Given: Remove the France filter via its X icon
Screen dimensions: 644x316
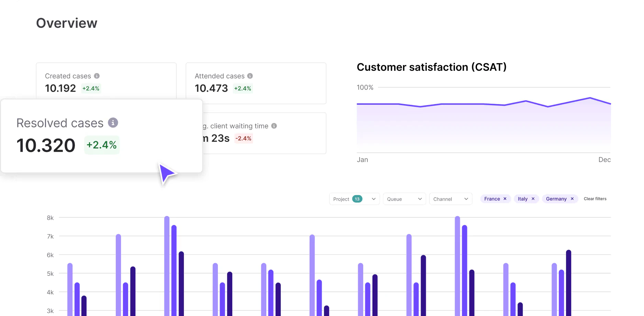Looking at the screenshot, I should coord(505,199).
